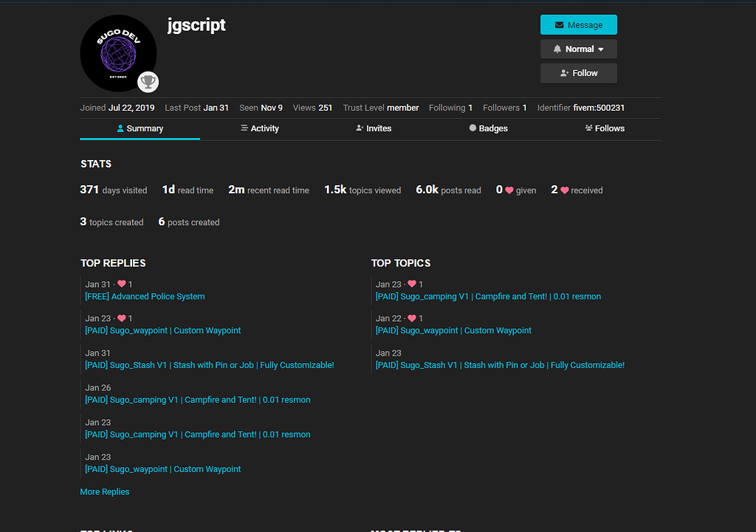Open Sugo_waypoint link under Top Topics
Screen dimensions: 756x532
[453, 331]
